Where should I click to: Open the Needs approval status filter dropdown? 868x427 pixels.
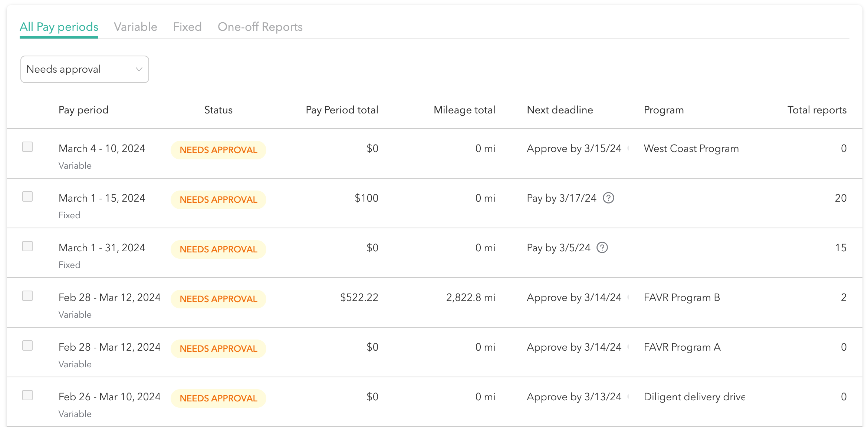pyautogui.click(x=84, y=69)
